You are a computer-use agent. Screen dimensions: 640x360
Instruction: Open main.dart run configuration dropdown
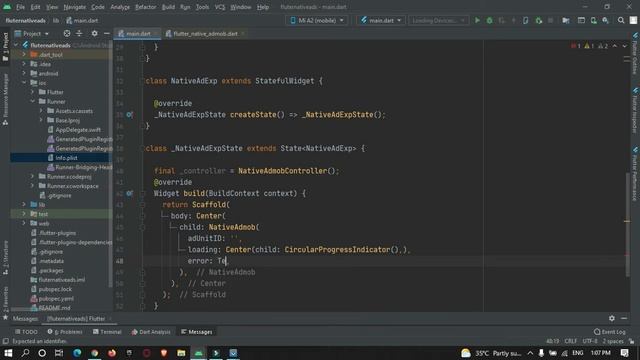(x=381, y=20)
